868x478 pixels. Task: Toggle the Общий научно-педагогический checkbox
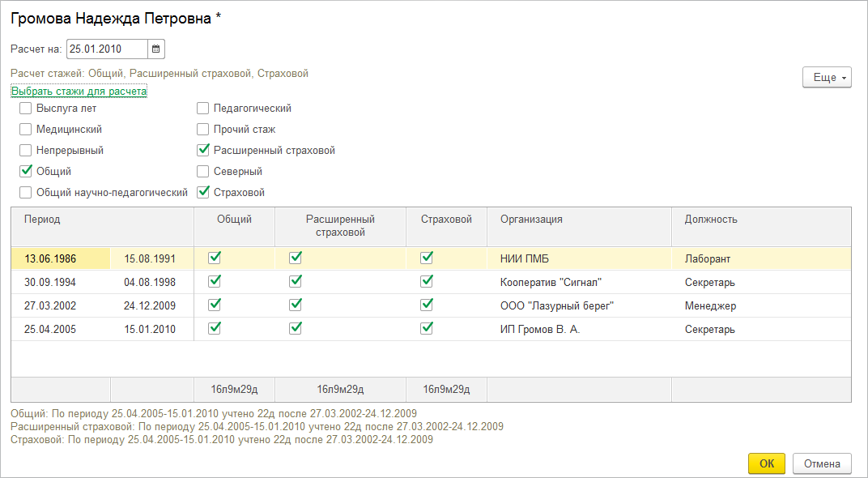26,193
